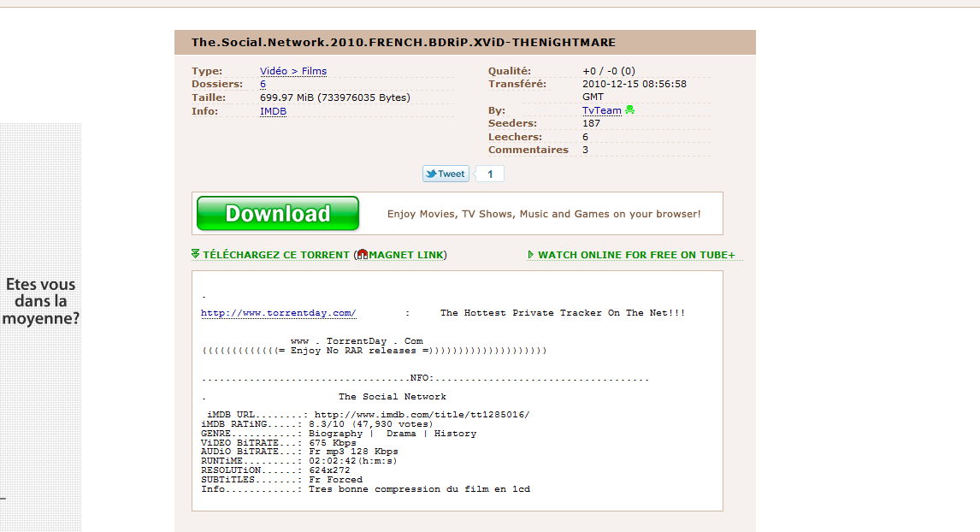The height and width of the screenshot is (532, 980).
Task: Click the green skull icon beside TvTeam
Action: coord(630,110)
